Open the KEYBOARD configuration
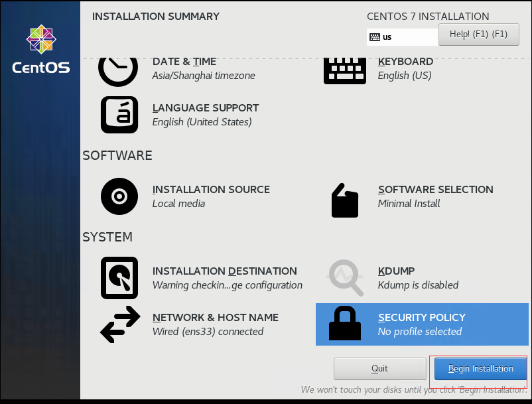Viewport: 532px width, 404px height. tap(405, 62)
